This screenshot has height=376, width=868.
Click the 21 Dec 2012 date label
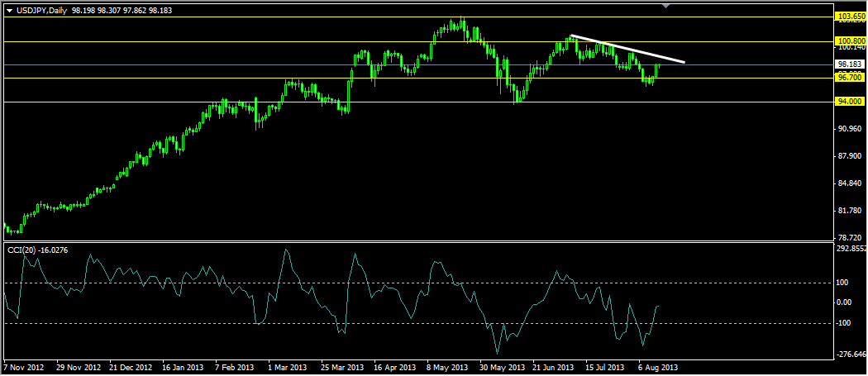pyautogui.click(x=131, y=368)
